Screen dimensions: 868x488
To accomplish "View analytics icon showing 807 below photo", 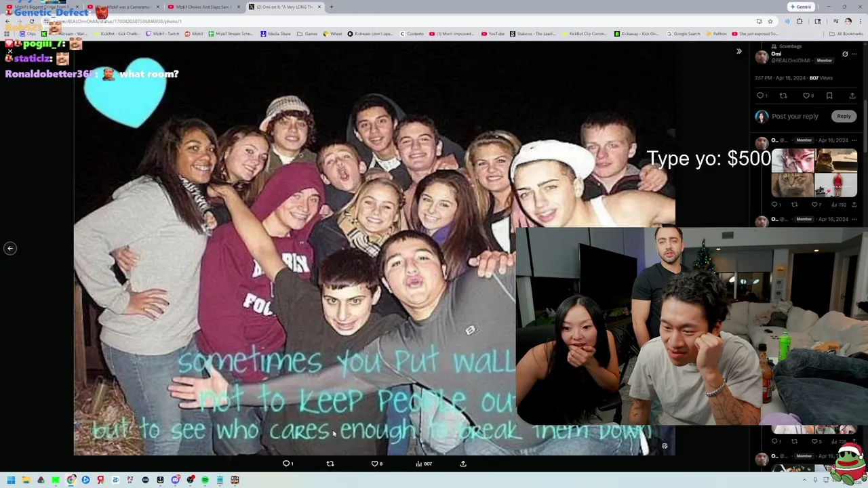I will coord(423,464).
